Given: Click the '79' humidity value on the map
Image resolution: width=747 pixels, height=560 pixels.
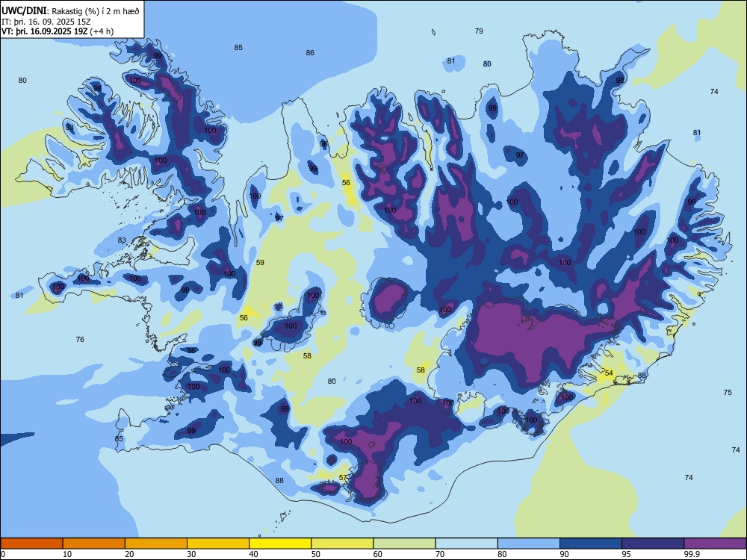Looking at the screenshot, I should 479,31.
